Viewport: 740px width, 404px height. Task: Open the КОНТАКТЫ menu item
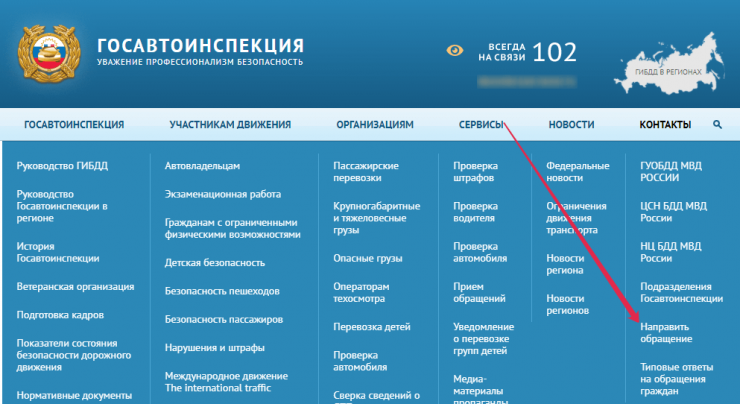(665, 125)
